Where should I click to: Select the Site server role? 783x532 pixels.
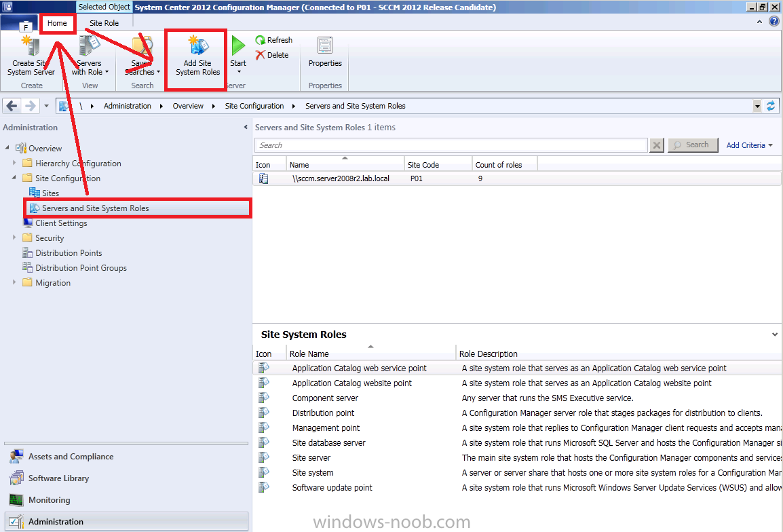coord(517,458)
